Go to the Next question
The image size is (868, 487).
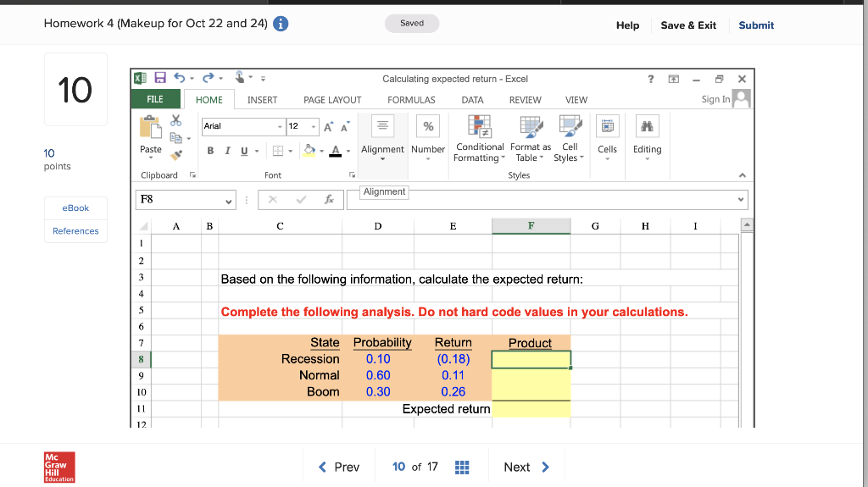526,467
